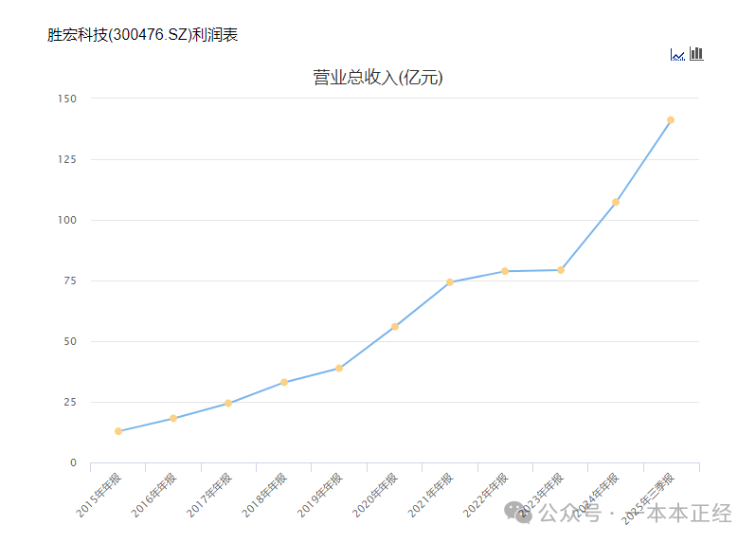Select the 2018年年报 data point
756x543 pixels.
(284, 383)
